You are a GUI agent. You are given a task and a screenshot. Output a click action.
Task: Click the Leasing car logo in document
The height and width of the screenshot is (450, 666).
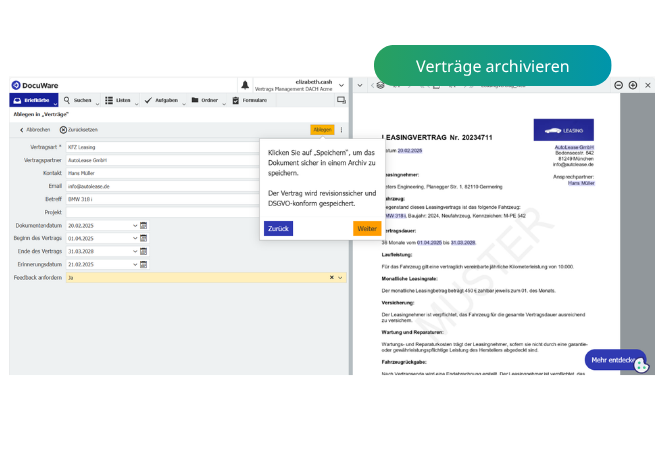pyautogui.click(x=564, y=130)
